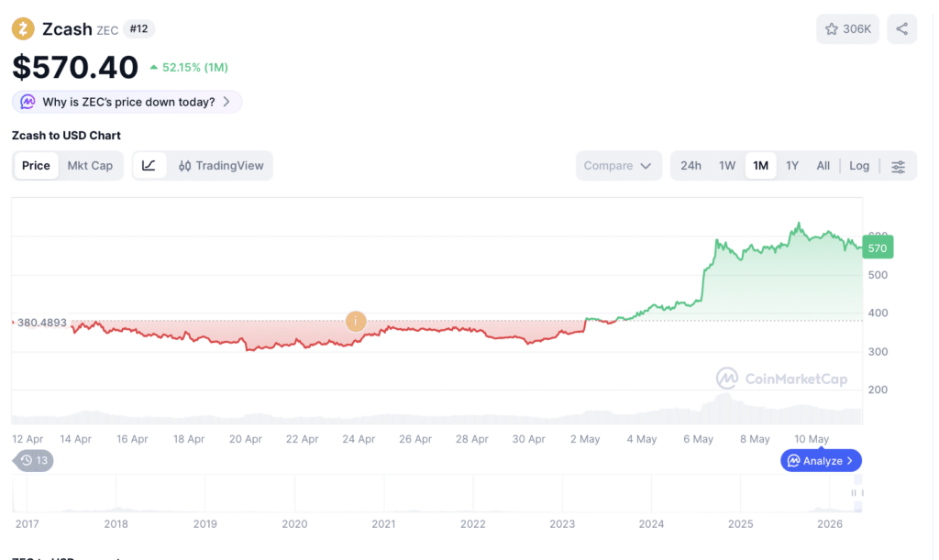Screen dimensions: 939x560
Task: Click the 300 y-axis price label
Action: click(x=878, y=352)
